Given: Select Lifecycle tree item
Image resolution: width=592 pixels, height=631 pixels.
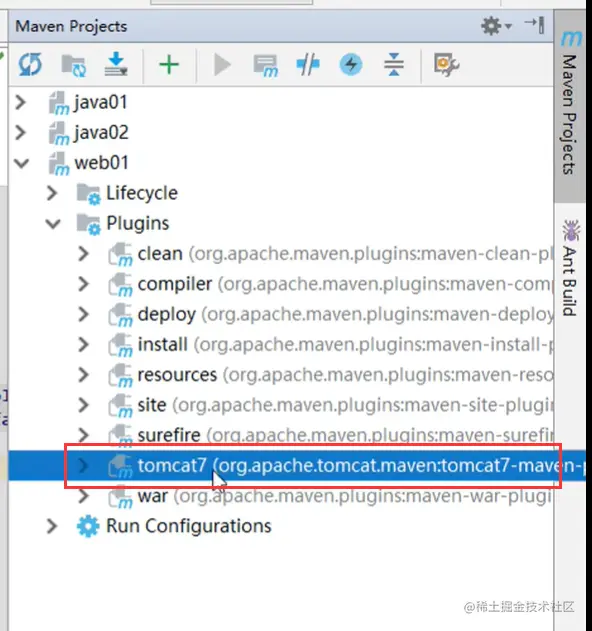Looking at the screenshot, I should point(142,193).
